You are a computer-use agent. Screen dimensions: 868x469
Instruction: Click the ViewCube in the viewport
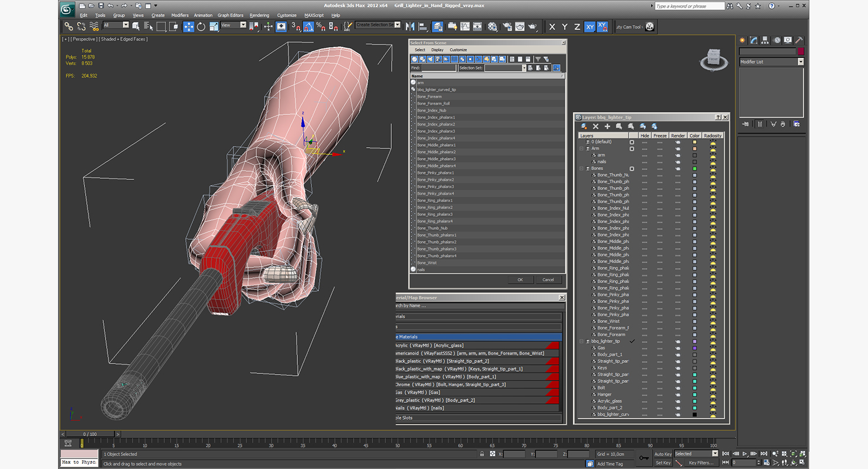point(713,59)
